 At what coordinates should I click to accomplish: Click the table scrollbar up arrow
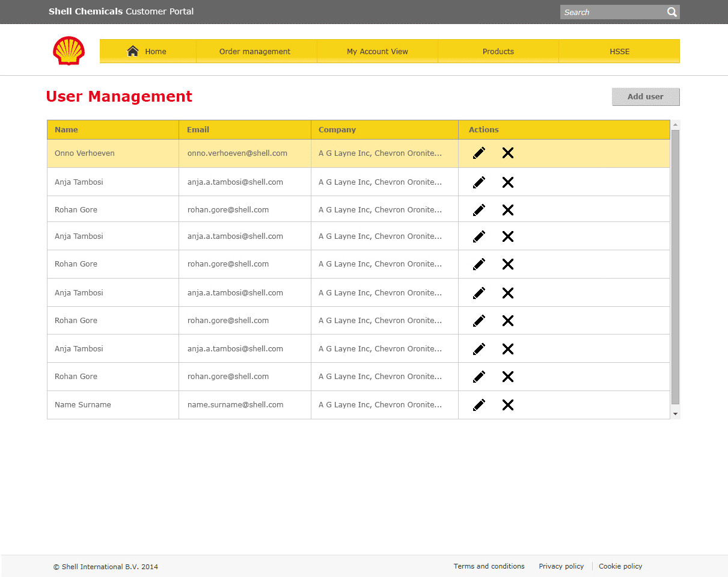(x=676, y=125)
